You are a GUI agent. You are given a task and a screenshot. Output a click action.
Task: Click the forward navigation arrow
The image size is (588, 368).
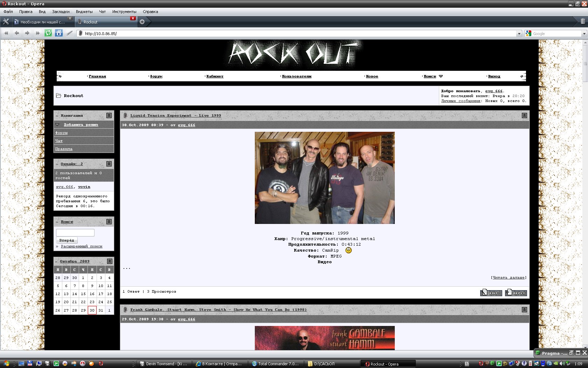pos(27,33)
